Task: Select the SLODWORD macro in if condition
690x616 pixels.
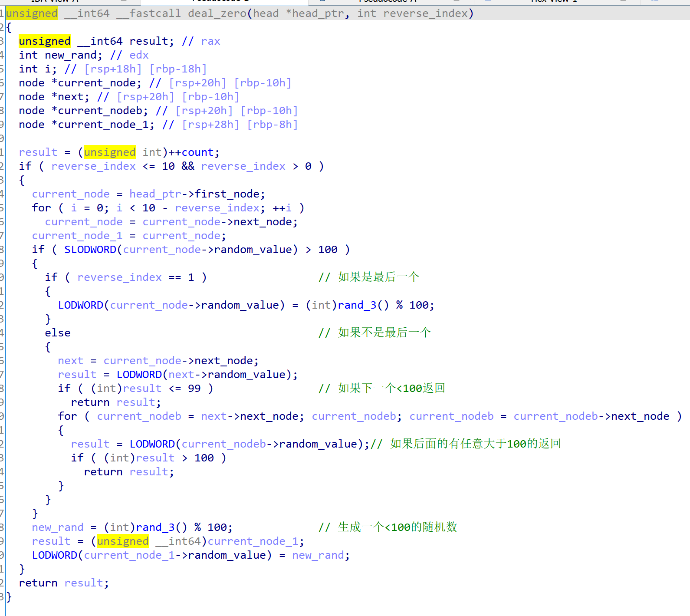Action: click(90, 250)
